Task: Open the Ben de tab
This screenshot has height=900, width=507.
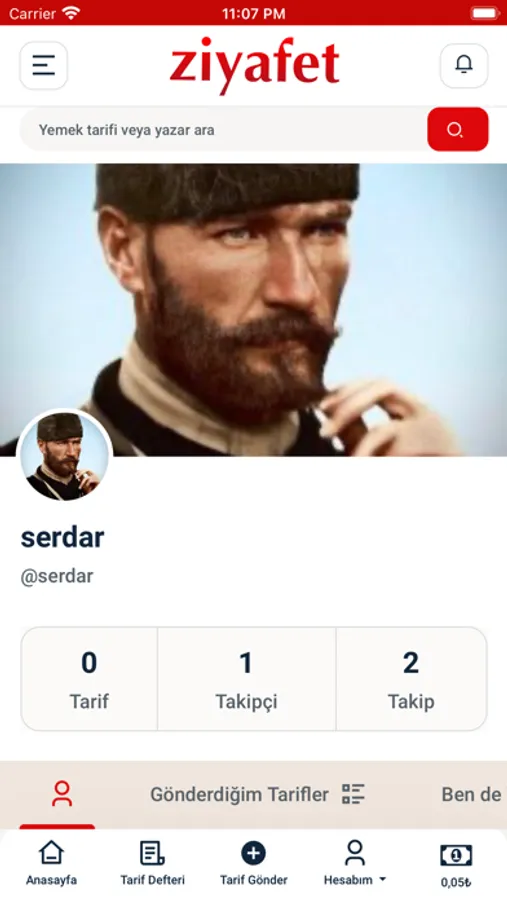Action: coord(472,794)
